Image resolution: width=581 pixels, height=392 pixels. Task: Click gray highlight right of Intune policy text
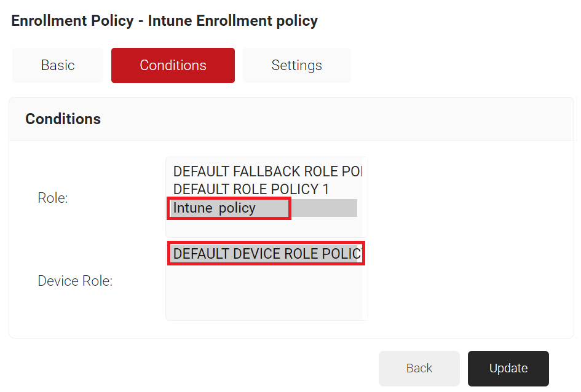pyautogui.click(x=324, y=208)
